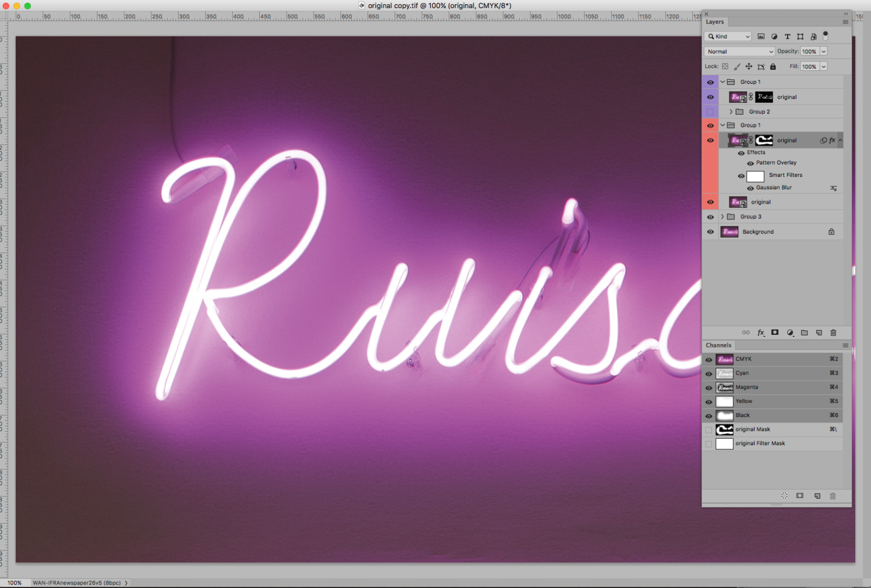This screenshot has height=588, width=871.
Task: Select the Black channel row
Action: pos(772,415)
